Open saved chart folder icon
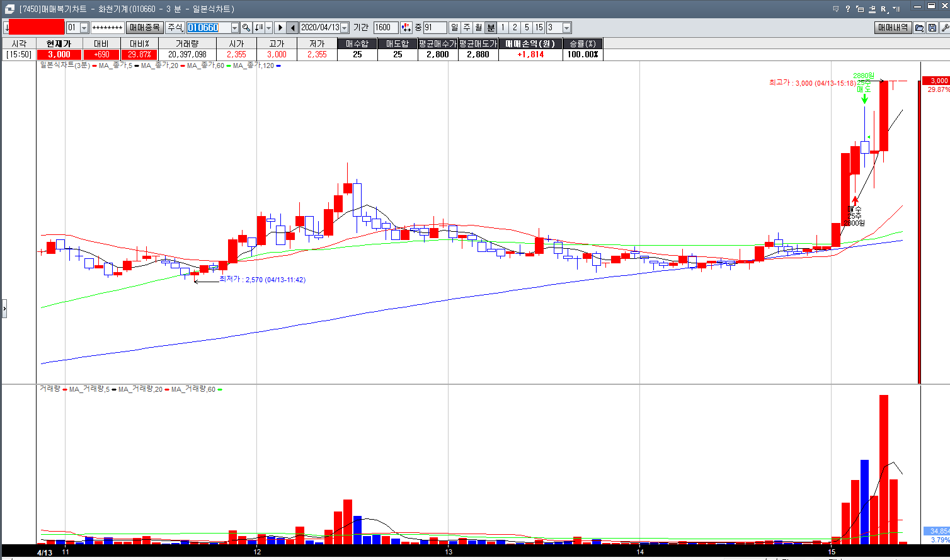This screenshot has width=950, height=560. click(919, 28)
